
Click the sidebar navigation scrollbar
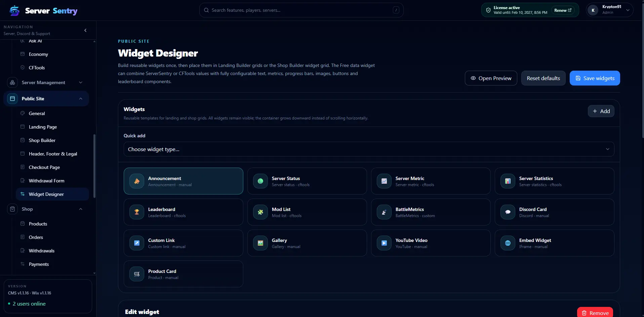coord(94,166)
